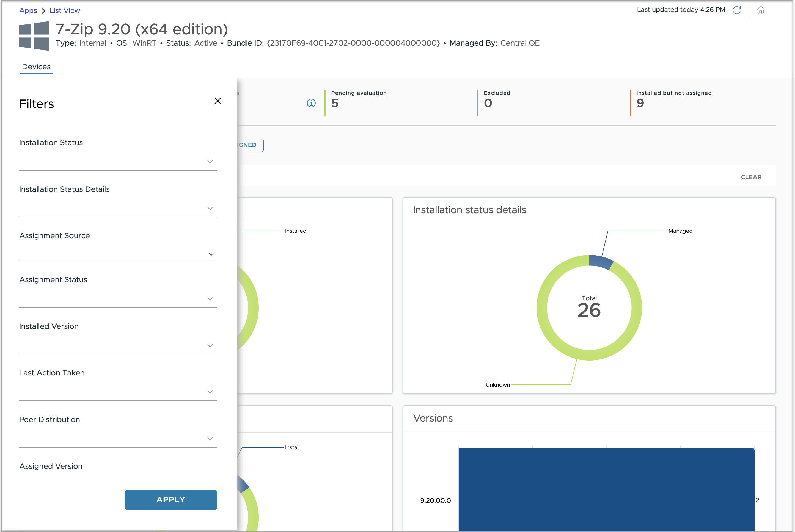Click the Installed chart label
795x532 pixels.
coord(296,231)
